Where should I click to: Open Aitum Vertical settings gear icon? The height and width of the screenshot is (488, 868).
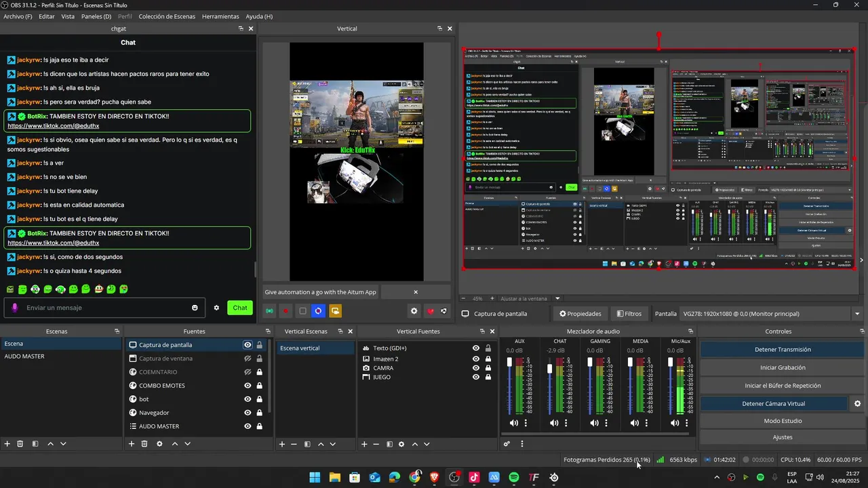[x=414, y=311]
